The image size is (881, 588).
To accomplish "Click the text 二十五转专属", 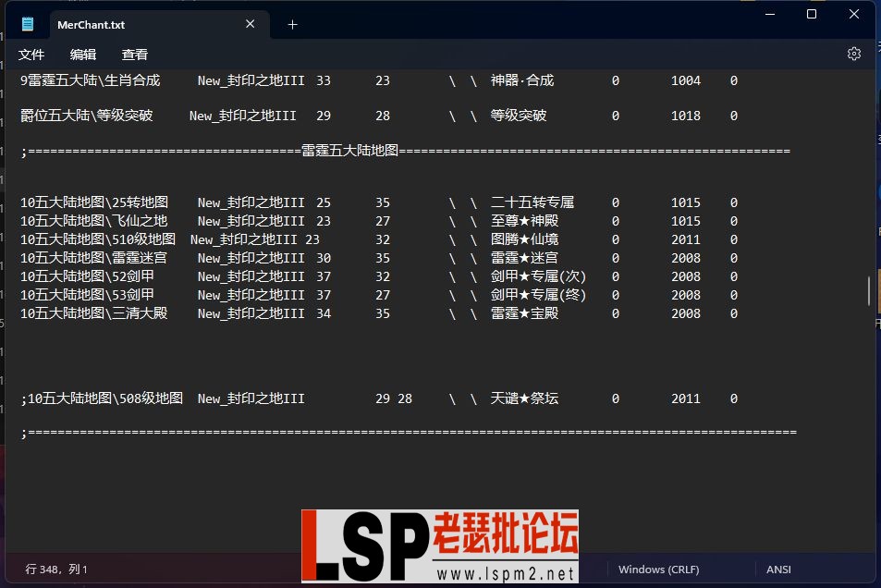I will [x=533, y=202].
